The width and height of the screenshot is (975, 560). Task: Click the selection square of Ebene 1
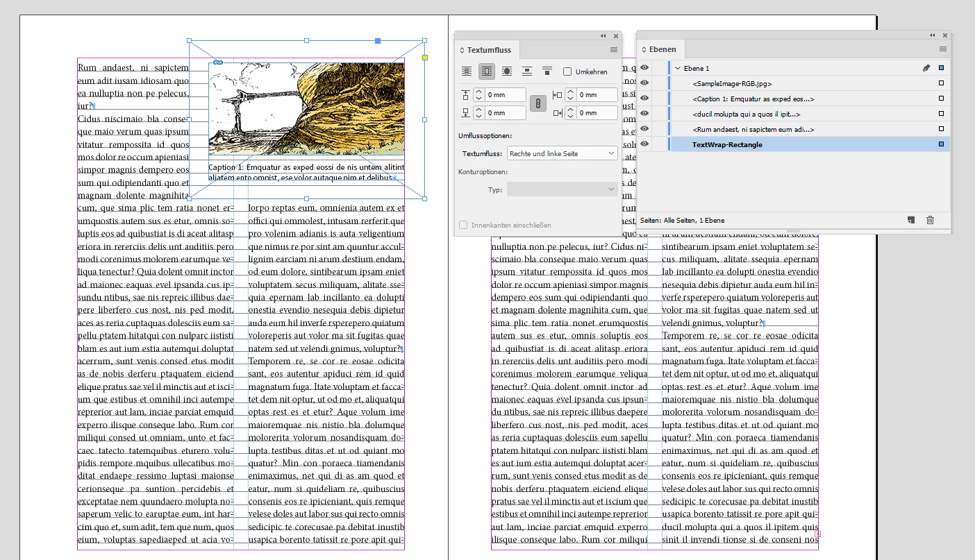point(941,68)
